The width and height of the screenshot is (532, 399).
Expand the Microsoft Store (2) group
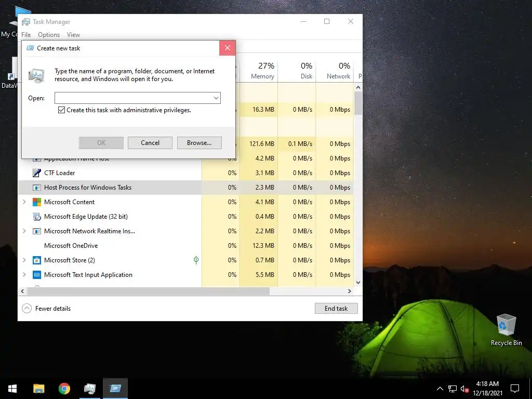(x=24, y=260)
